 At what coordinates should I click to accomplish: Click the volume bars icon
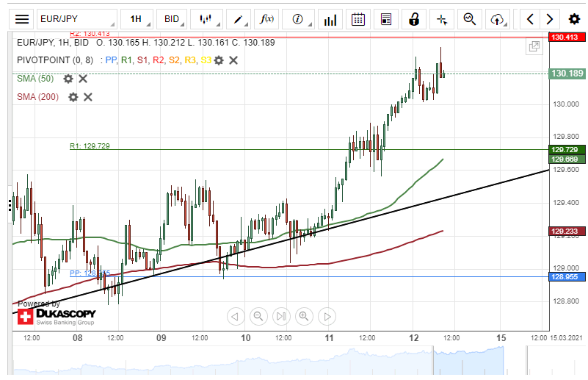click(x=330, y=19)
